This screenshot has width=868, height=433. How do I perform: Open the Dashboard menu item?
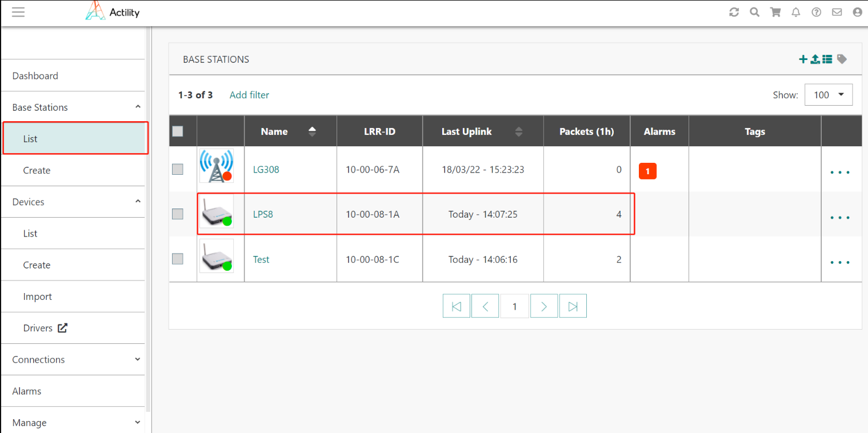pyautogui.click(x=73, y=75)
